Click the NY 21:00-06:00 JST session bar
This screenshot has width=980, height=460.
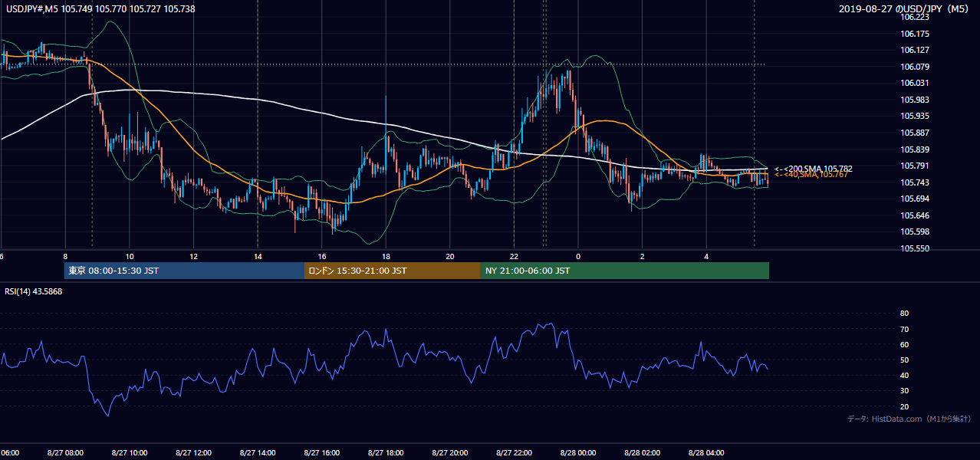point(625,271)
